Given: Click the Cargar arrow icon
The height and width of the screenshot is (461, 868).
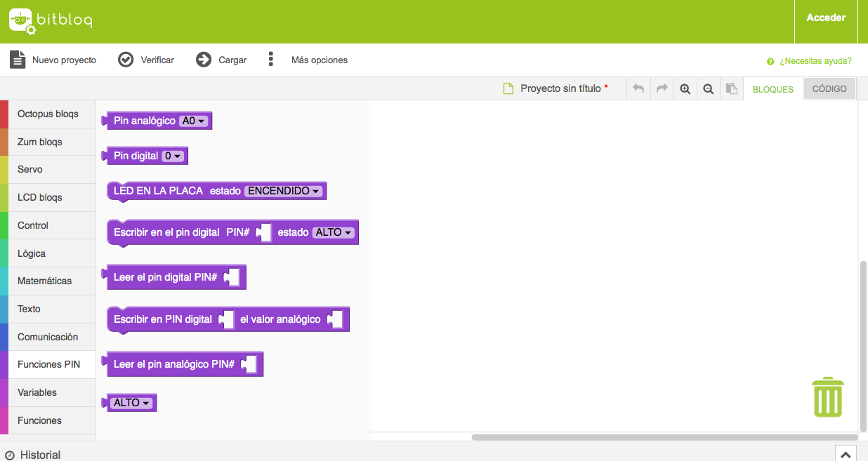Looking at the screenshot, I should coord(204,60).
